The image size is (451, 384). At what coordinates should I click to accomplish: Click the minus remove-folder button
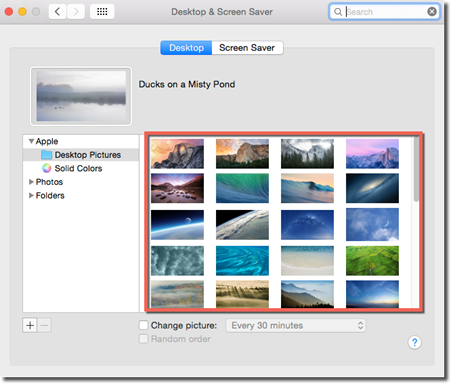pos(45,325)
